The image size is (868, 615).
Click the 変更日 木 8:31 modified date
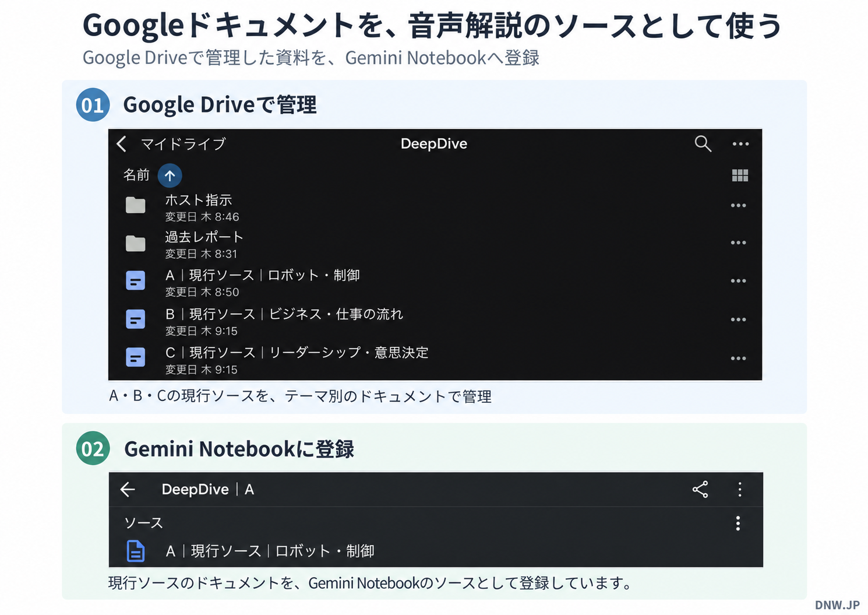point(201,254)
